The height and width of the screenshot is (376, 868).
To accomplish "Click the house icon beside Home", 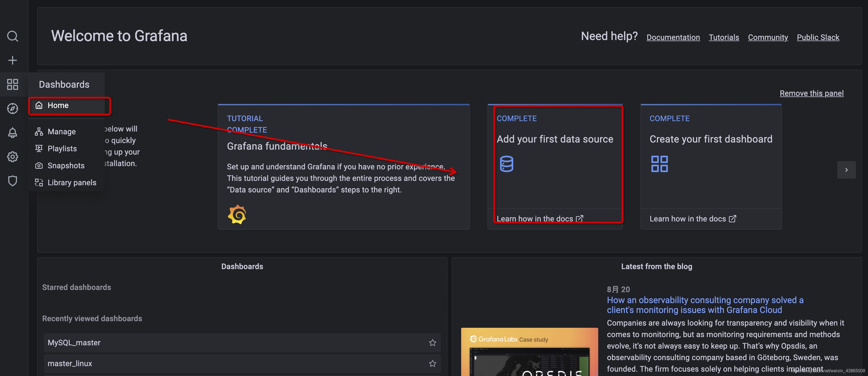I will [39, 105].
